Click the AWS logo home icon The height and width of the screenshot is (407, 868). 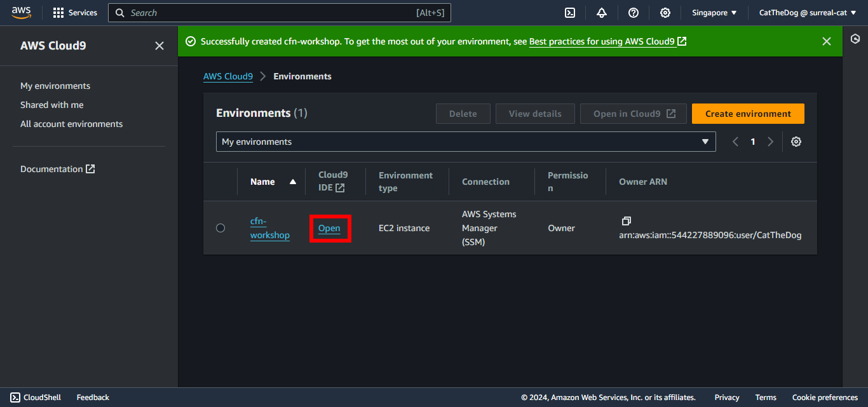click(x=21, y=13)
